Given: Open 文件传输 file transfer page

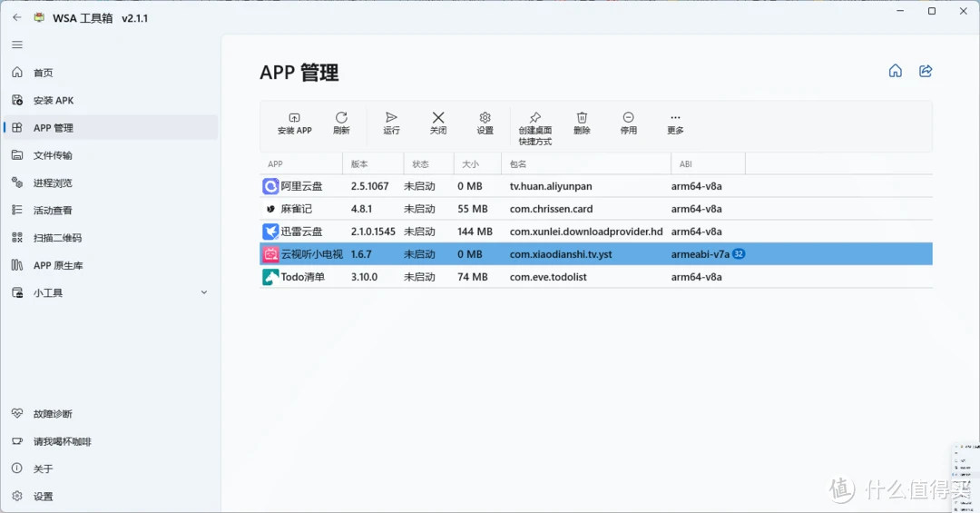Looking at the screenshot, I should pos(111,155).
